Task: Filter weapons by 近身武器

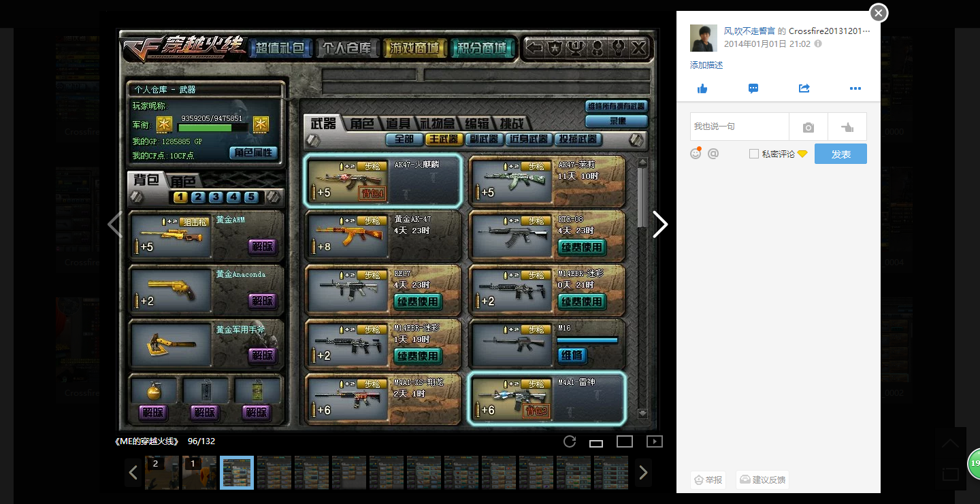Action: (x=529, y=139)
